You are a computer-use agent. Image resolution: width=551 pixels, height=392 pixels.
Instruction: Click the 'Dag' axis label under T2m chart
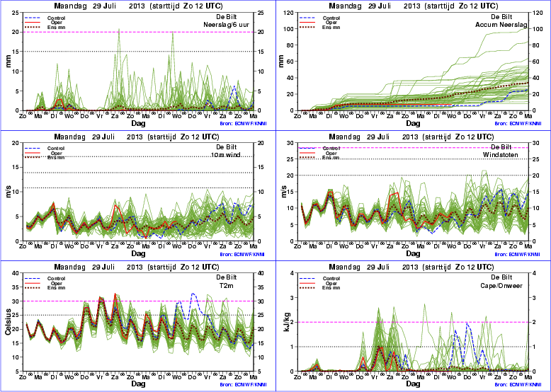tap(138, 384)
